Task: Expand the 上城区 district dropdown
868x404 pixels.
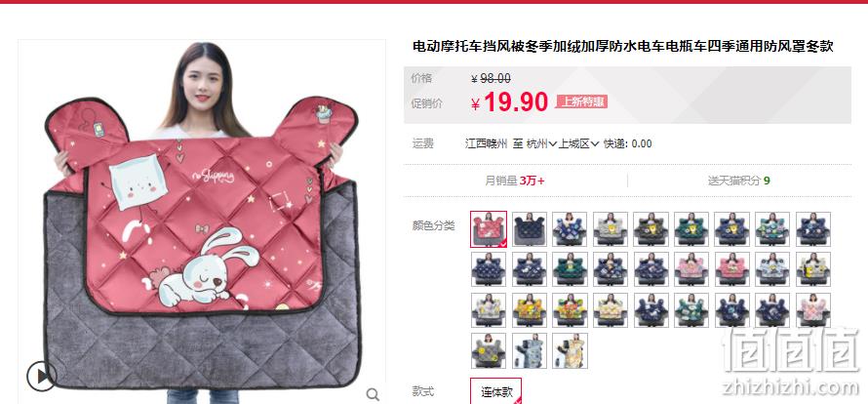Action: click(578, 144)
